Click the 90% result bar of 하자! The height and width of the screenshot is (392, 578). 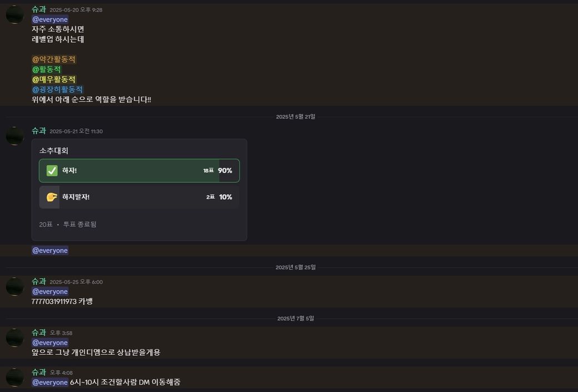click(225, 170)
